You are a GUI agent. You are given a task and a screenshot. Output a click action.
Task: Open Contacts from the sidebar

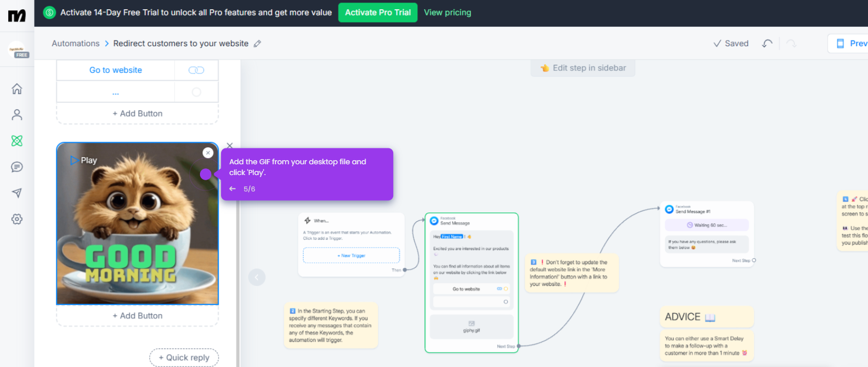coord(17,115)
